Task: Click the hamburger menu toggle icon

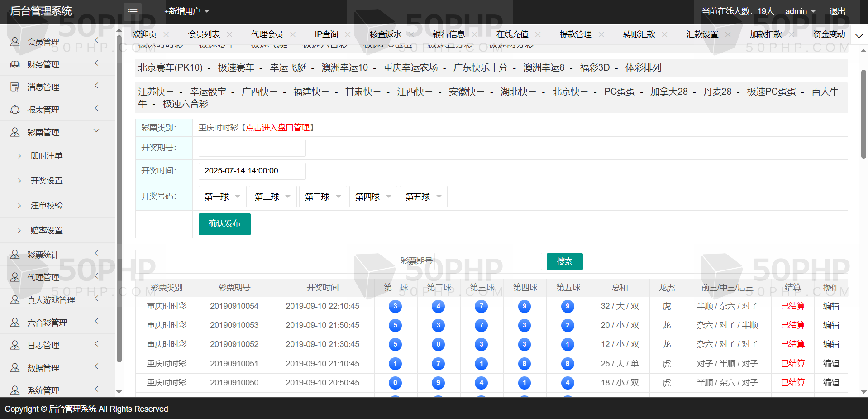Action: [132, 11]
